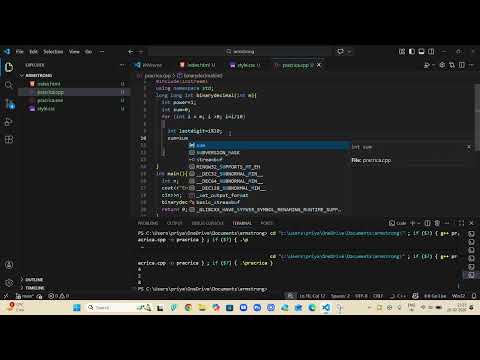Open the File menu
Image resolution: width=480 pixels, height=360 pixels.
[20, 52]
